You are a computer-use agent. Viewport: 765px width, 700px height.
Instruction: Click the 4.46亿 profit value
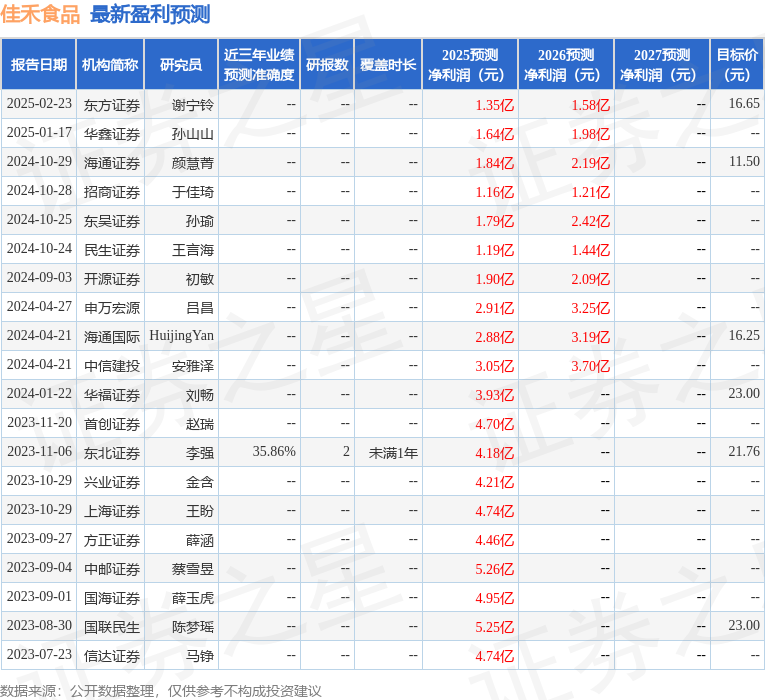click(x=495, y=540)
